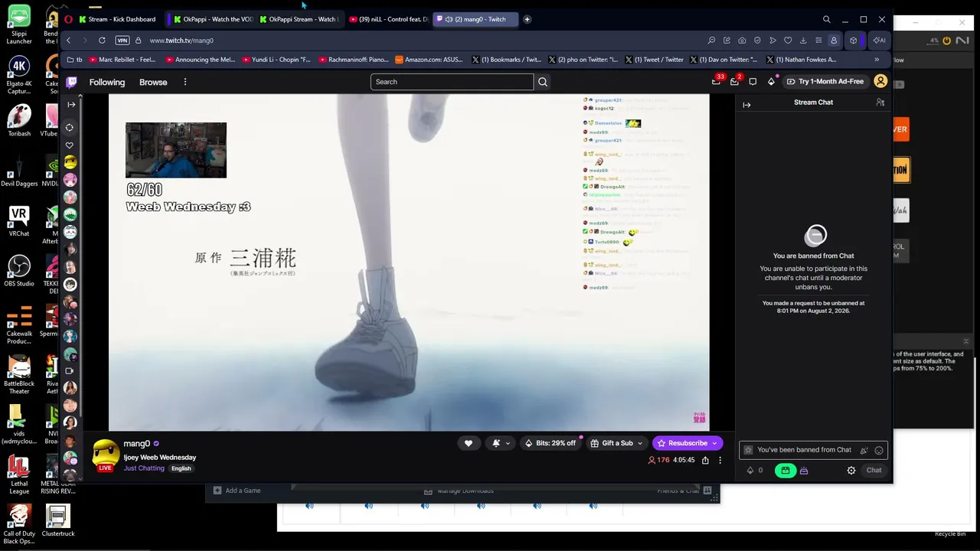Open the notification bell dropdown for mang0
The width and height of the screenshot is (980, 551).
coord(501,443)
